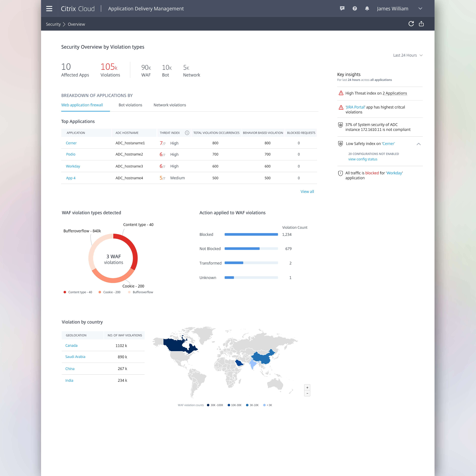Open the hamburger navigation menu
The height and width of the screenshot is (476, 476).
49,9
